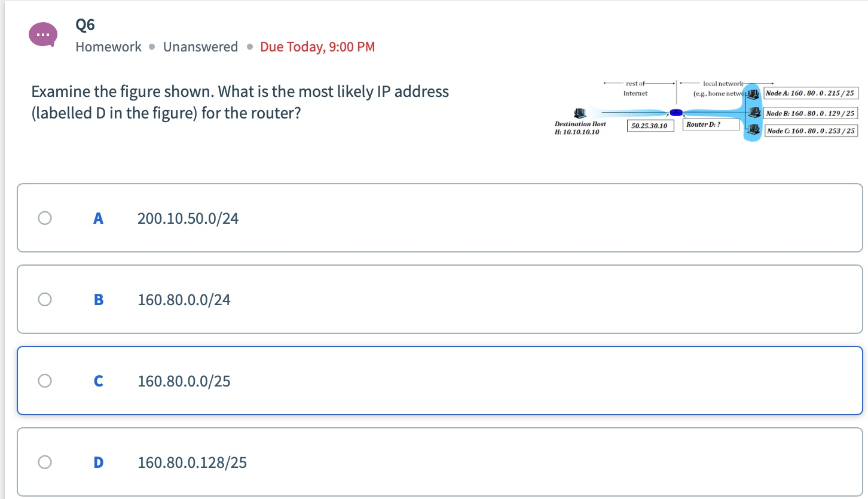Select the radio button for answer A
This screenshot has height=499, width=868.
[x=44, y=217]
